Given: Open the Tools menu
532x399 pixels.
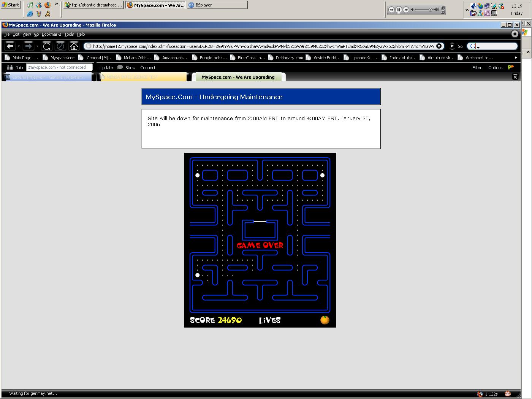Looking at the screenshot, I should tap(69, 34).
